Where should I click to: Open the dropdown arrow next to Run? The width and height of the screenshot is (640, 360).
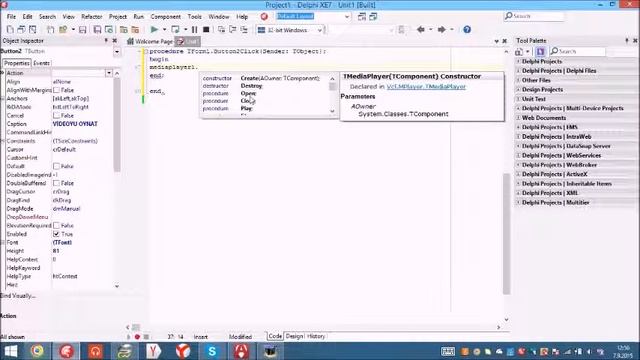coord(164,29)
